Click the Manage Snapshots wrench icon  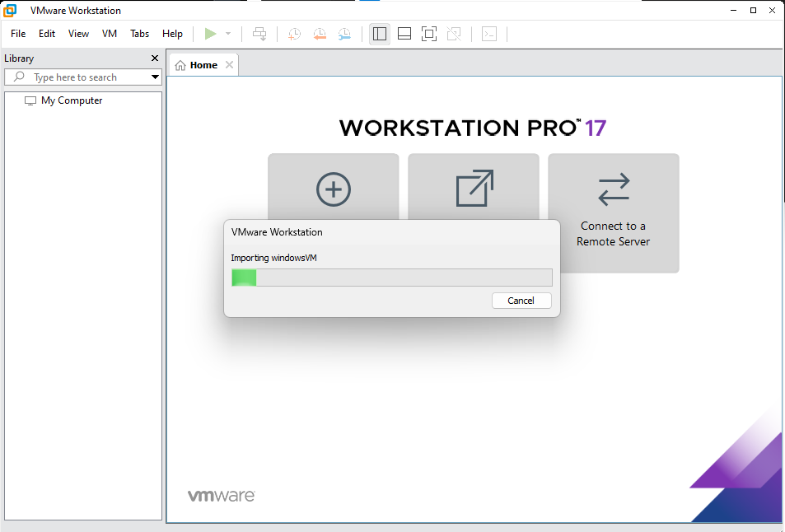click(344, 34)
